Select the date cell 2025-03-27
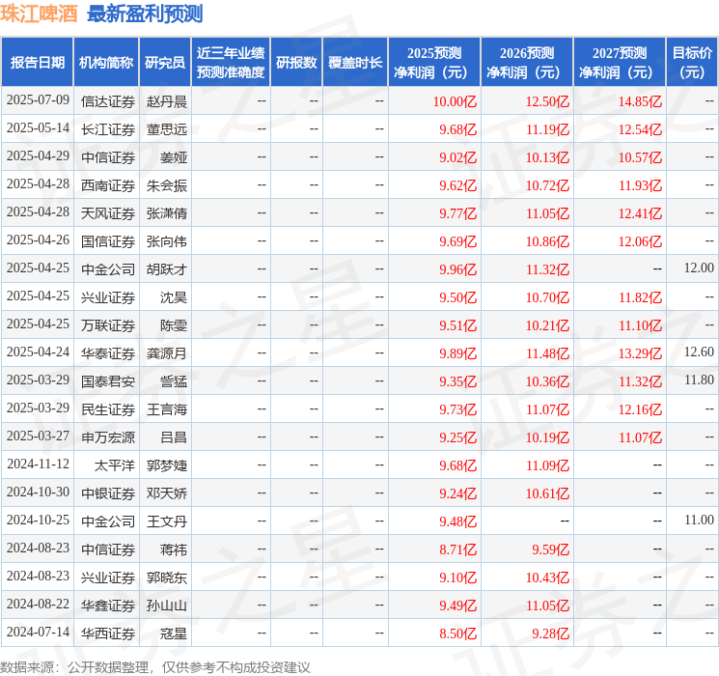This screenshot has height=676, width=719. coord(38,436)
